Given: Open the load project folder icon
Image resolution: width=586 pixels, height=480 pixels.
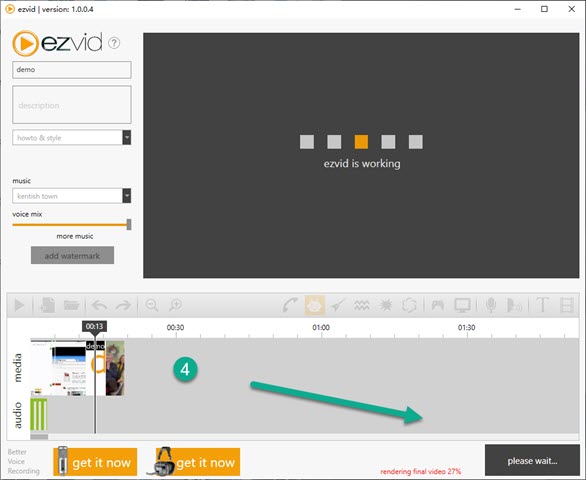Looking at the screenshot, I should [x=71, y=305].
